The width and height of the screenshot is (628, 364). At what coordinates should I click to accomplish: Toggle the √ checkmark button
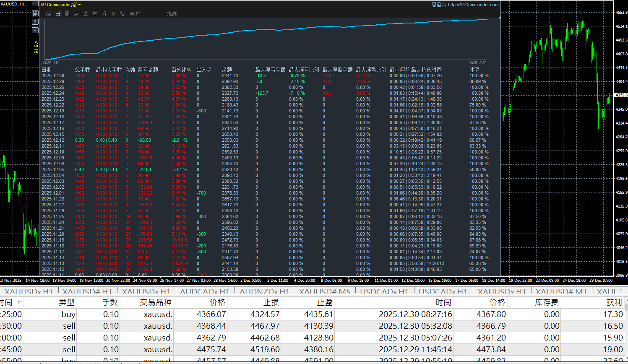35,30
